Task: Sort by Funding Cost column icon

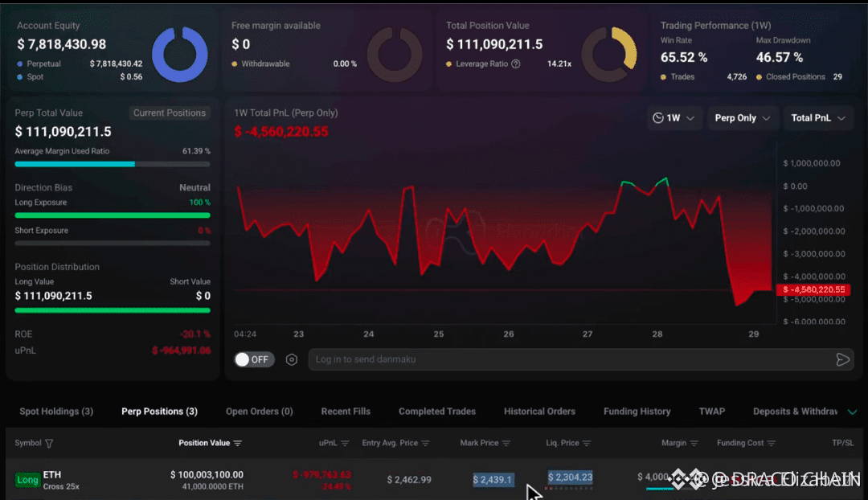Action: coord(771,443)
